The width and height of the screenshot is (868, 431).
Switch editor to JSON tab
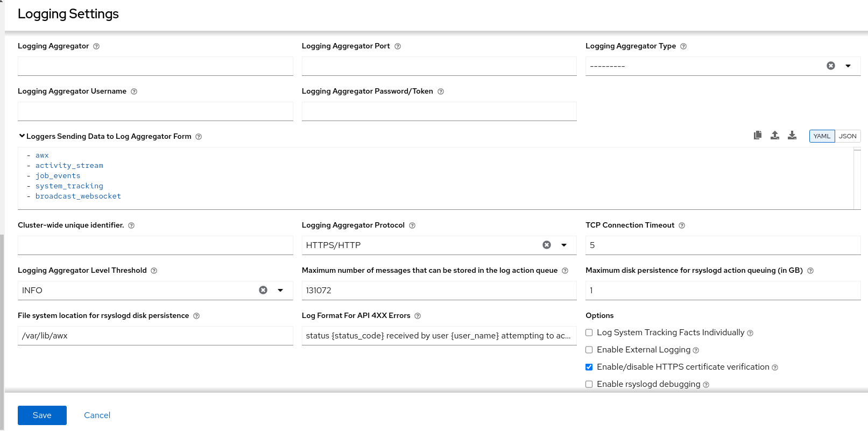(x=848, y=136)
